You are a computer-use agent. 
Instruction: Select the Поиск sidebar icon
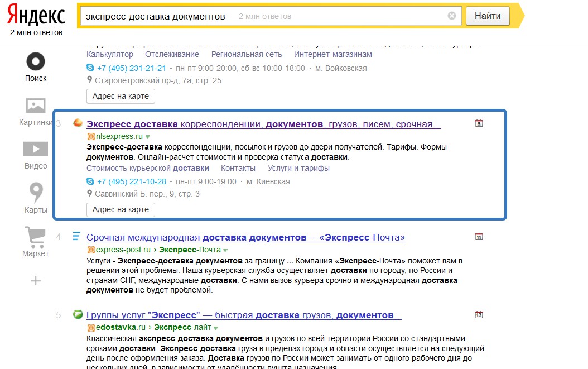tap(36, 61)
